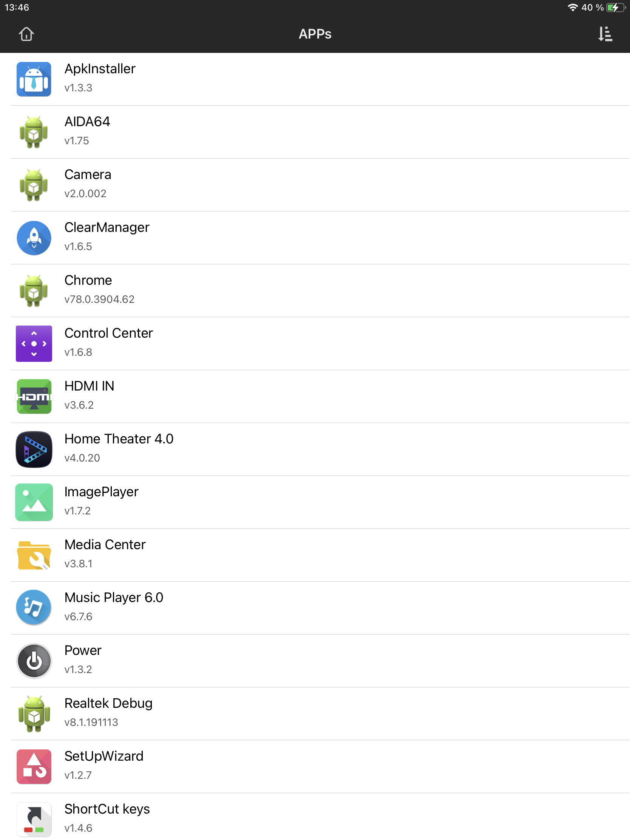Open the Chrome list entry
The height and width of the screenshot is (840, 630).
[321, 291]
